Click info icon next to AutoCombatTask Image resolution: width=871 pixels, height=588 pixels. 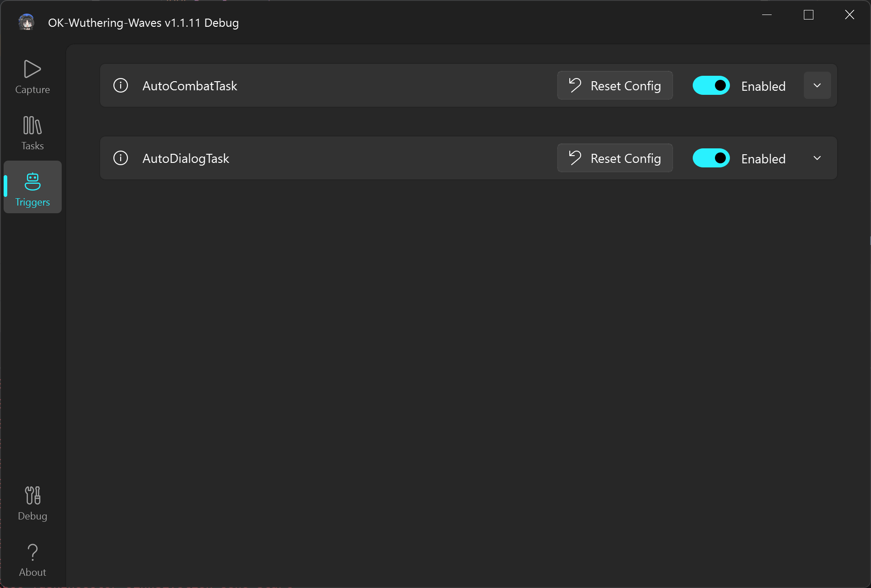(x=121, y=85)
